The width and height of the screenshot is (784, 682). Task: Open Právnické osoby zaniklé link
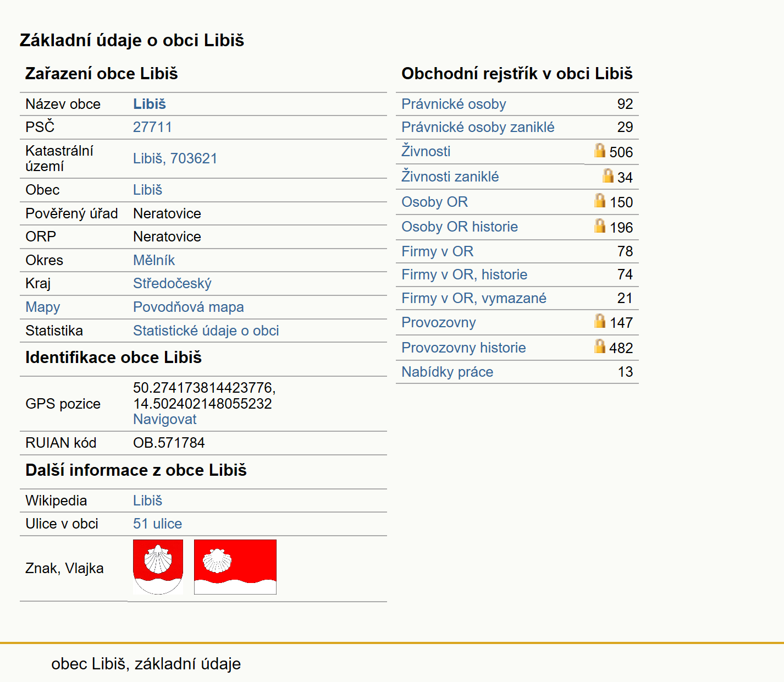point(478,127)
